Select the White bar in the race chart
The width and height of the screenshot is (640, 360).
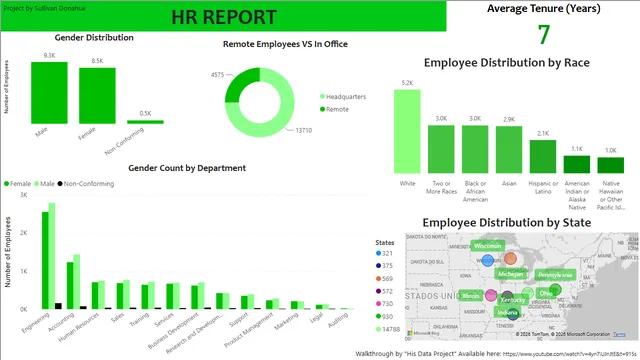[407, 131]
